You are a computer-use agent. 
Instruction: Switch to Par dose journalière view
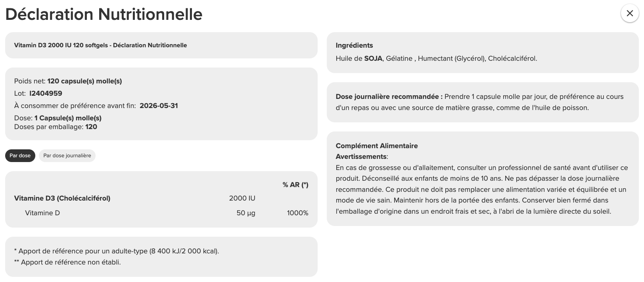point(67,156)
